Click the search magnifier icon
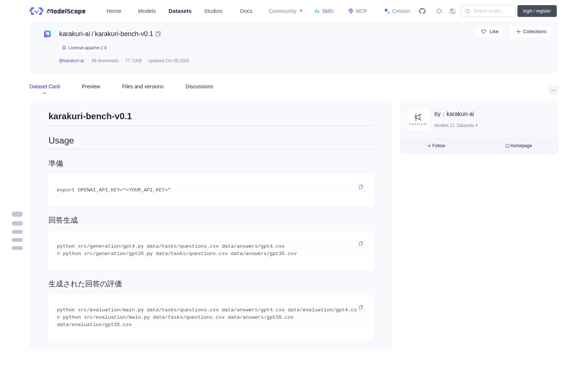The width and height of the screenshot is (588, 368). coord(467,11)
